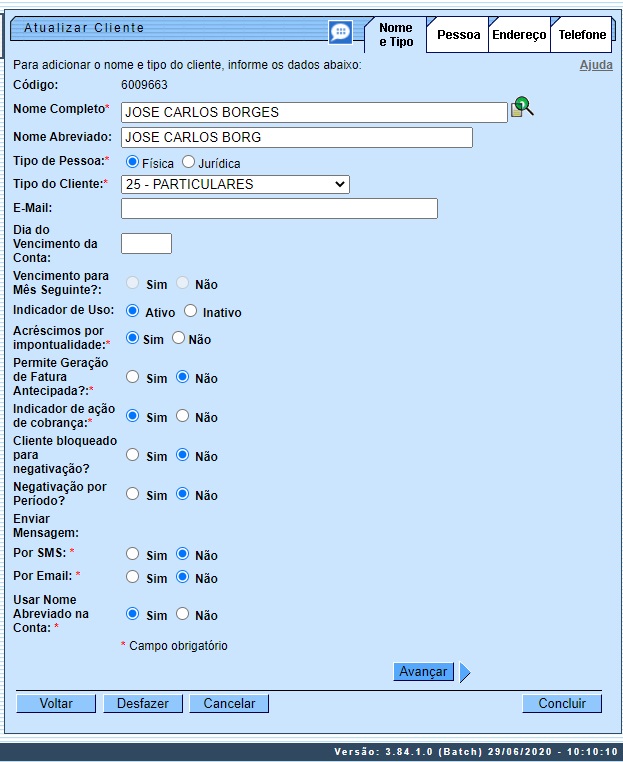Switch to the Pessoa tab
623x762 pixels.
click(458, 35)
